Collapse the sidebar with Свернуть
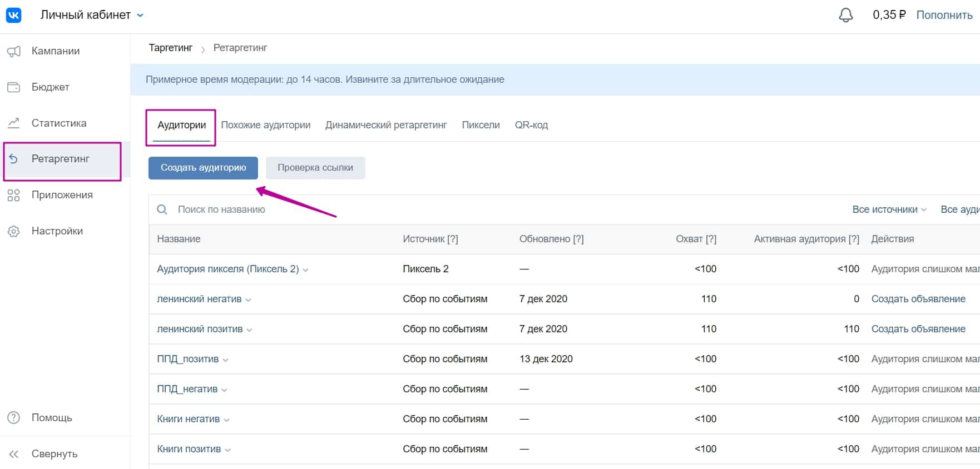Screen dimensions: 980x469 (65, 454)
